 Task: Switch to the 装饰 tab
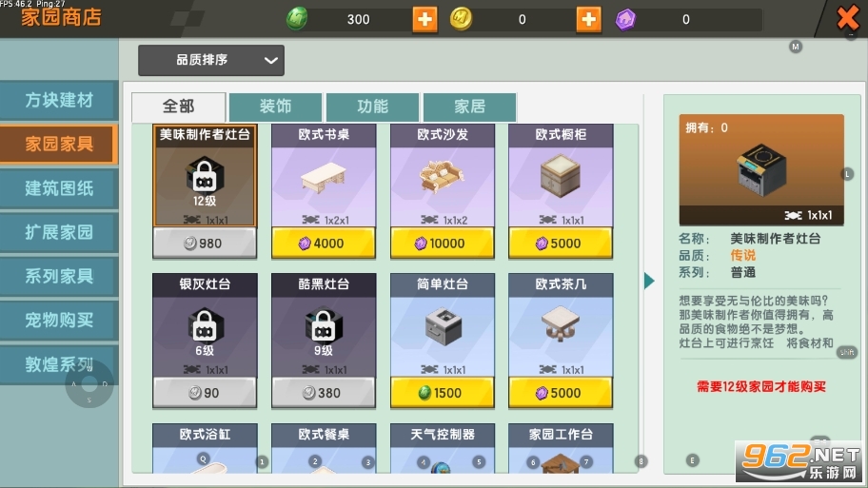tap(275, 107)
